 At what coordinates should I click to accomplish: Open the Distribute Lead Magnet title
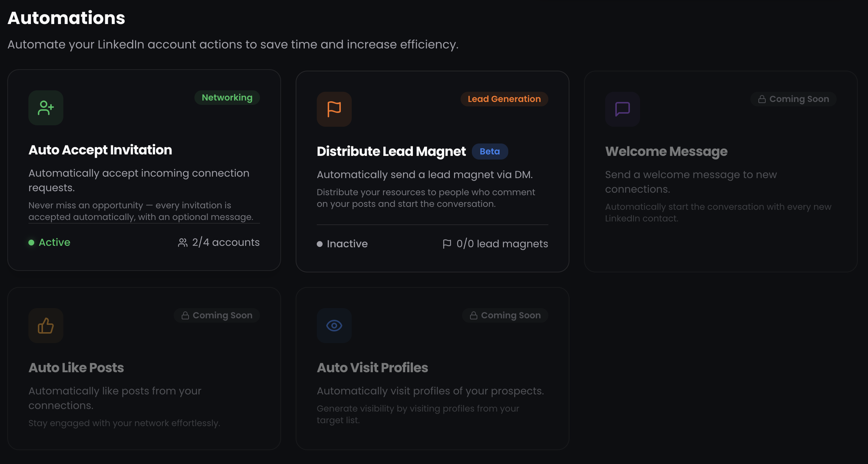click(x=391, y=152)
